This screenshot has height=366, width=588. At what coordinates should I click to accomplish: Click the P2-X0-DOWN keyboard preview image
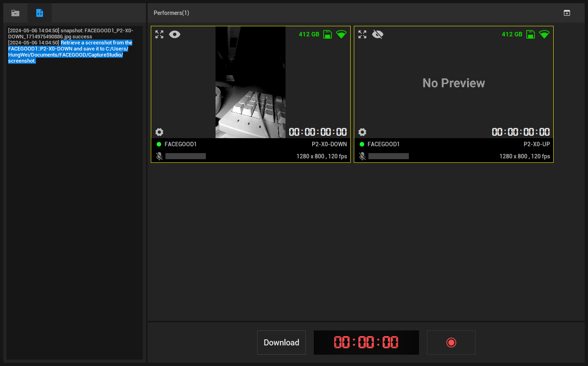click(250, 82)
